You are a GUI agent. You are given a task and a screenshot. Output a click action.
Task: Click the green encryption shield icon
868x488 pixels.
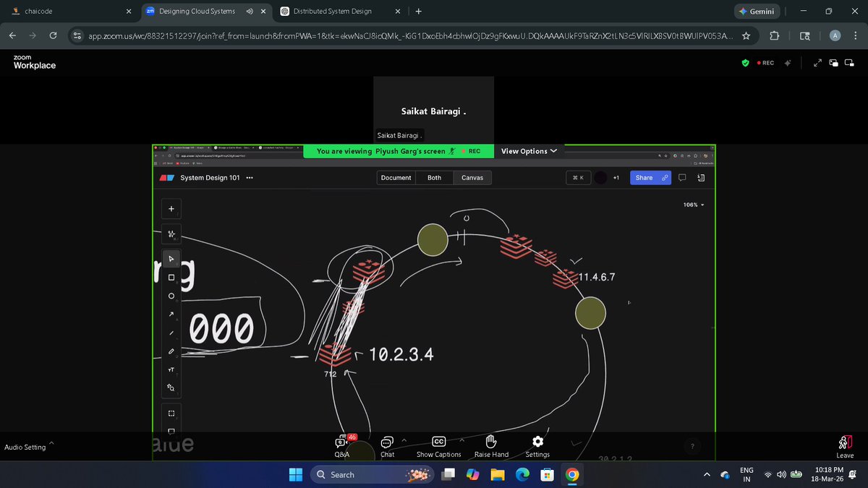tap(746, 63)
